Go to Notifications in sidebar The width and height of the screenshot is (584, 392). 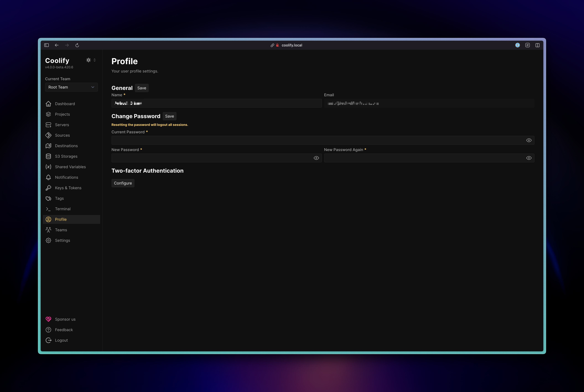pyautogui.click(x=67, y=177)
